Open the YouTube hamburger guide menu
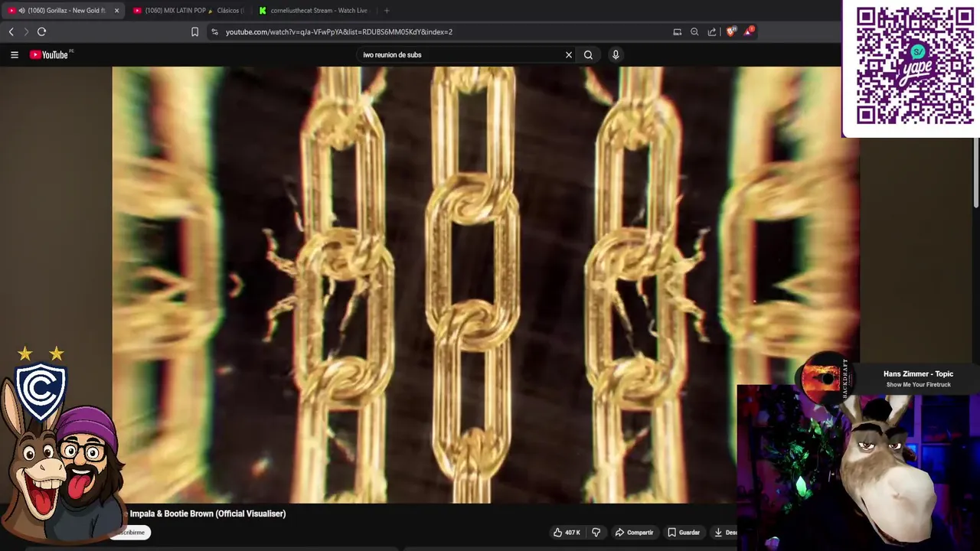Screen dimensions: 980x551 pos(14,54)
